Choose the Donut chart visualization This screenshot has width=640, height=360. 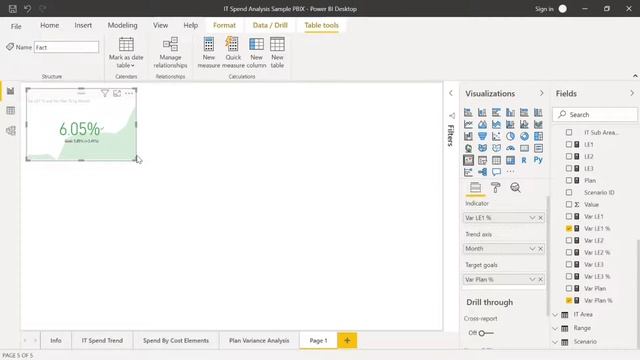tap(524, 136)
